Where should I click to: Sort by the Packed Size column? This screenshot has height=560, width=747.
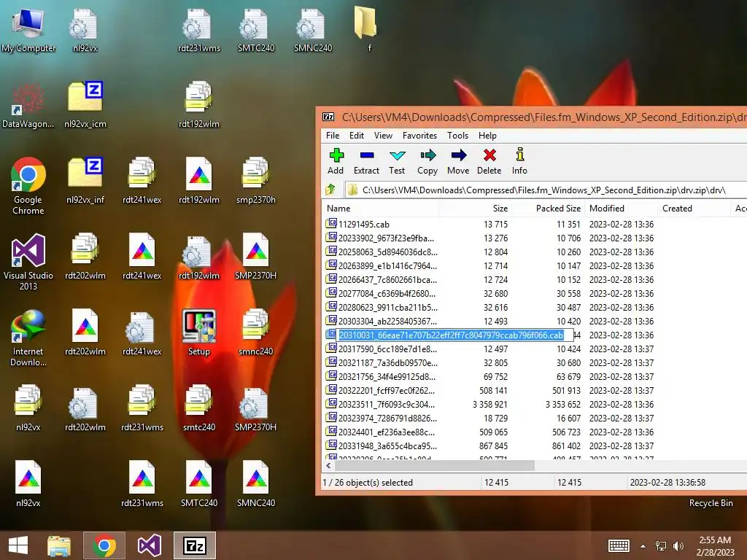tap(548, 209)
